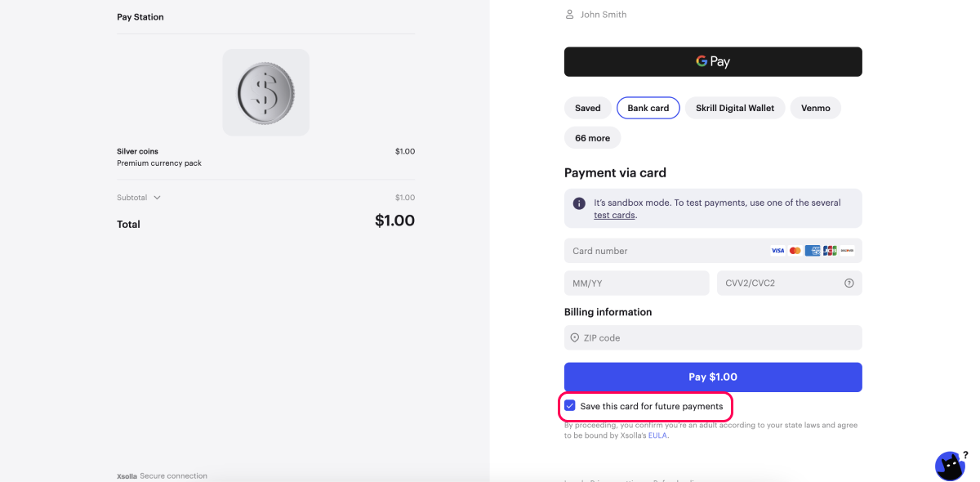Click the John Smith user icon
980x482 pixels.
(570, 15)
